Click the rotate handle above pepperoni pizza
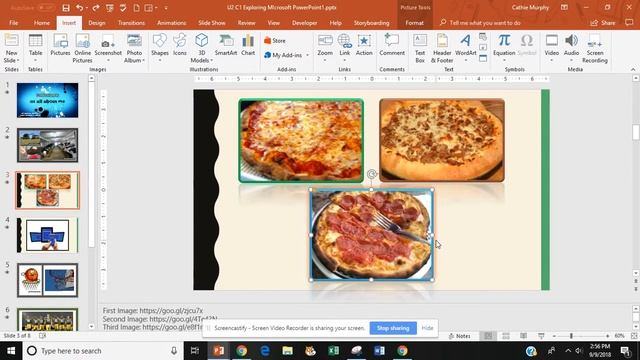640x360 pixels. [x=371, y=174]
